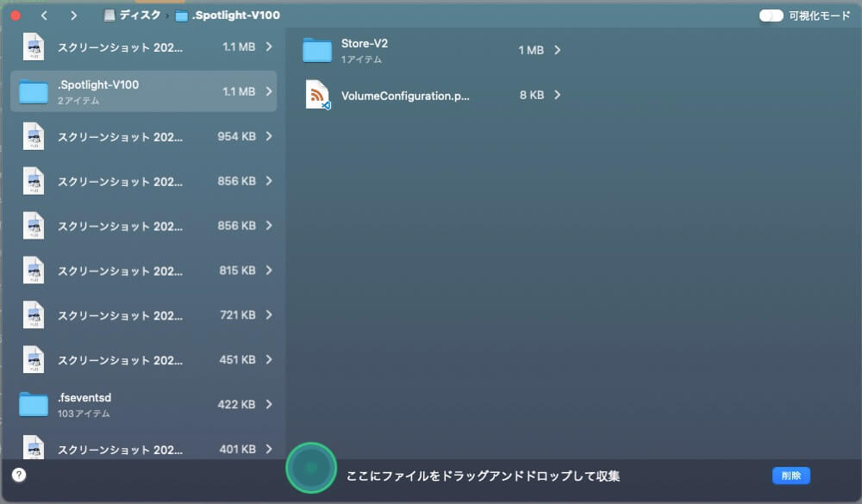Click the topmost screenshot file icon in sidebar
Image resolution: width=862 pixels, height=504 pixels.
click(33, 47)
